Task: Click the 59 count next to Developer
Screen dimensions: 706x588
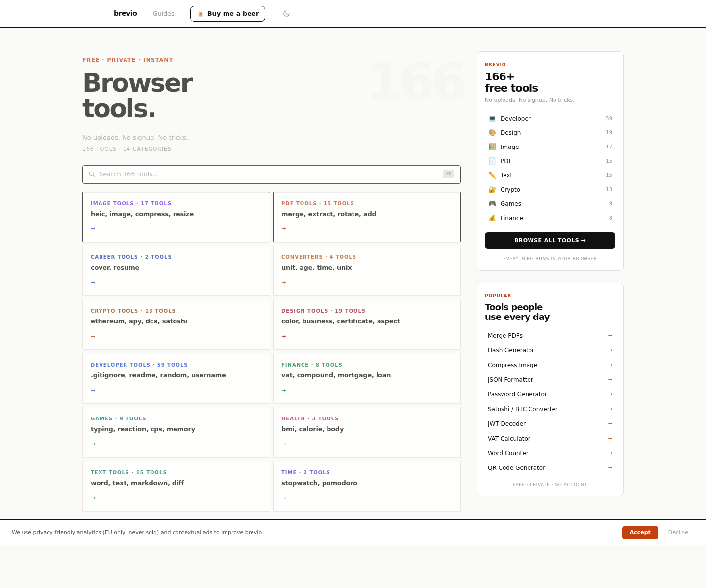Action: 609,119
